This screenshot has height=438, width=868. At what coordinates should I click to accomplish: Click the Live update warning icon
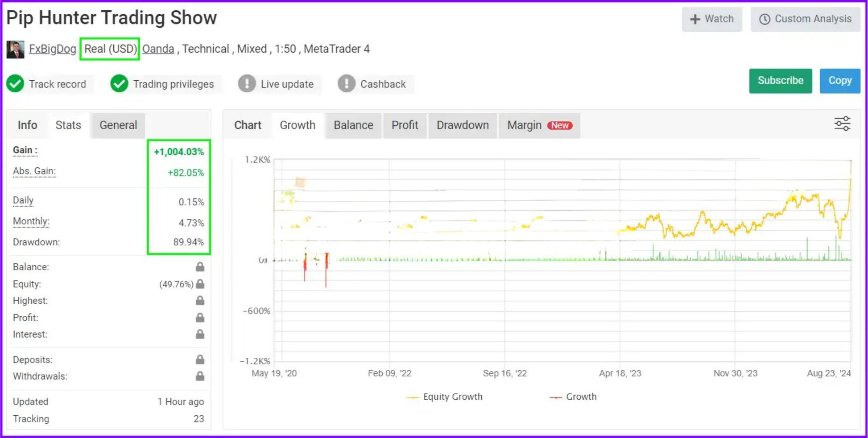(x=247, y=84)
